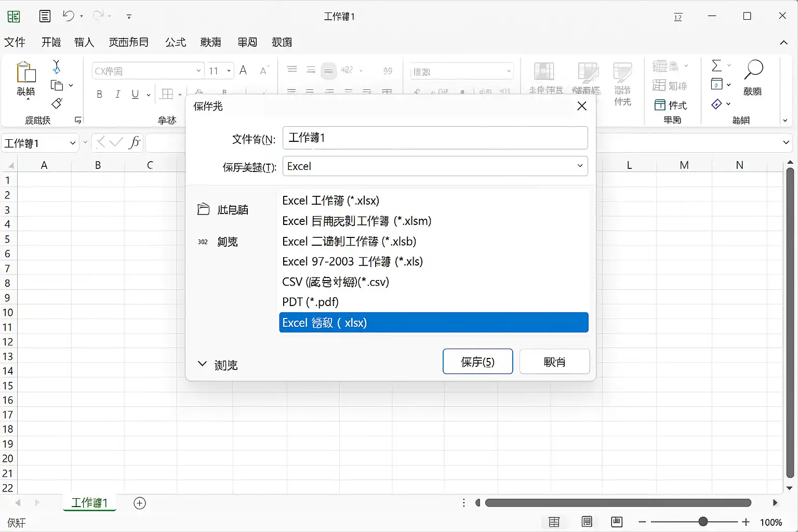Collapse the ribbon with the chevron

pos(783,43)
